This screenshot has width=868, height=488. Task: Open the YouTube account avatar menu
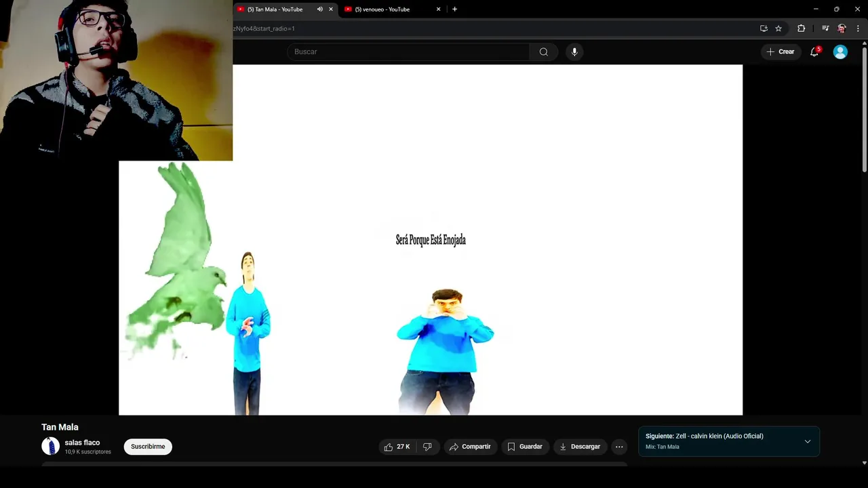(840, 52)
